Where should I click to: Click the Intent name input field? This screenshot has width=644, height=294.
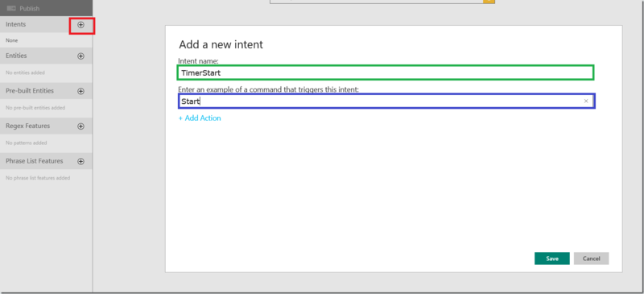386,72
